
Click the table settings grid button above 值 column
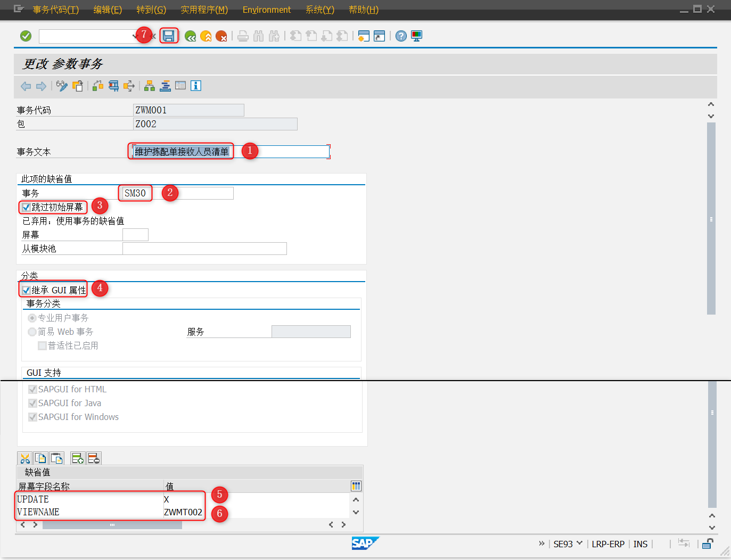(356, 485)
